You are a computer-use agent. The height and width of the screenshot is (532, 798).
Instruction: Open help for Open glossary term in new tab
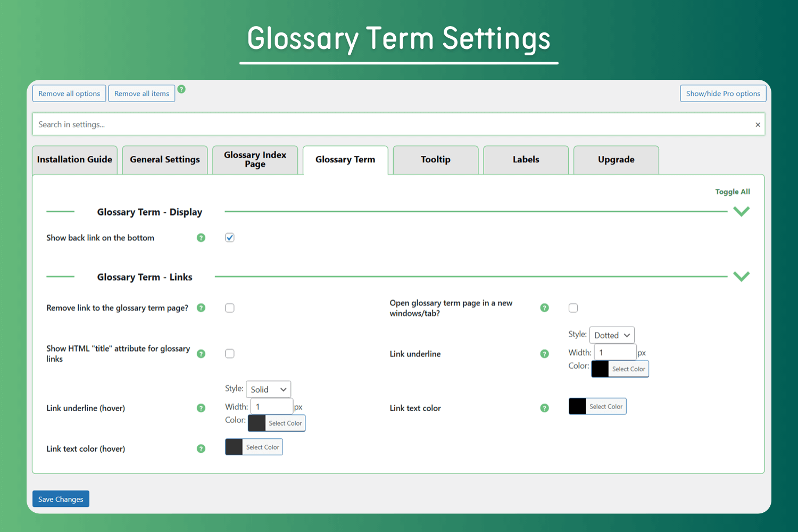coord(544,308)
